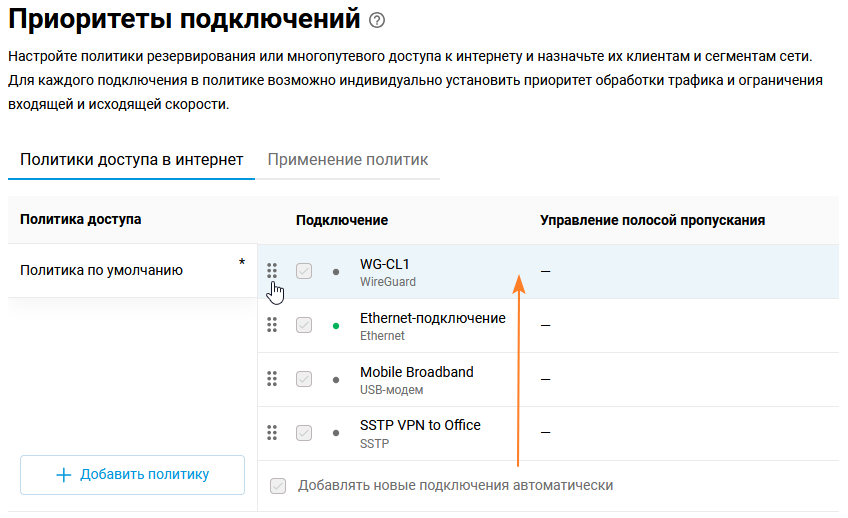Screen dimensions: 848x518
Task: Click the drag handle for SSTP VPN to Office
Action: click(272, 433)
